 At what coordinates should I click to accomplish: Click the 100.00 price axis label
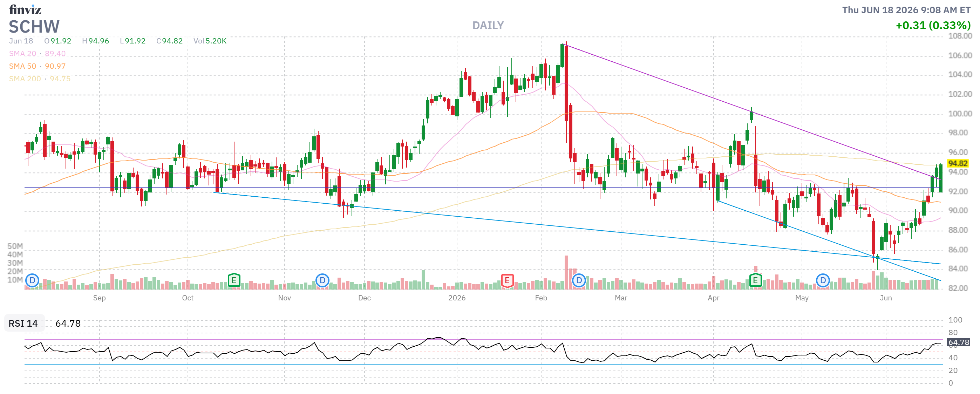coord(960,114)
